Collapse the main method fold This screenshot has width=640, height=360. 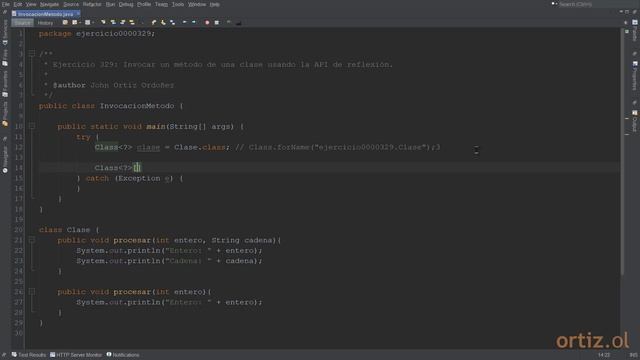[32, 126]
